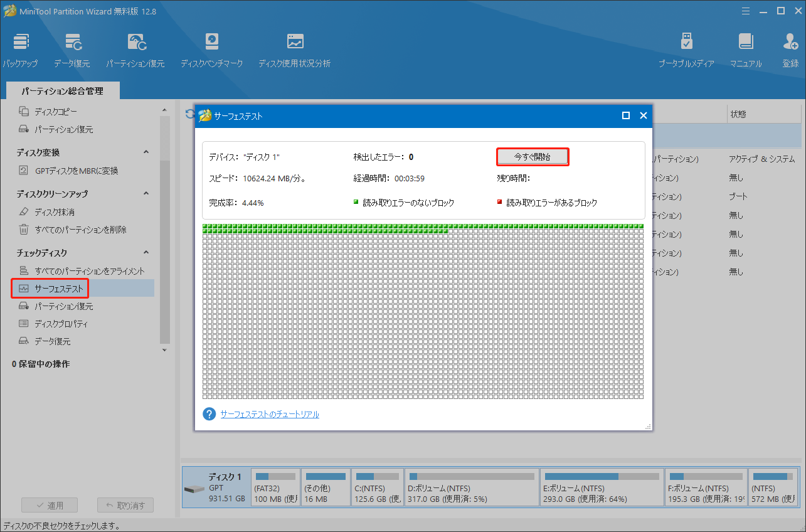Click the ブート status cell
The width and height of the screenshot is (806, 532).
click(x=738, y=197)
